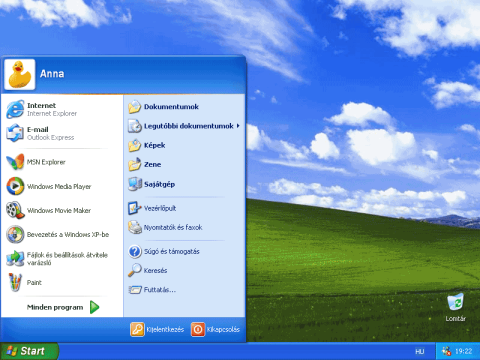Click Fájlok és beállítások átvitele varázsló icon
Viewport: 480px width, 360px height.
click(x=15, y=258)
